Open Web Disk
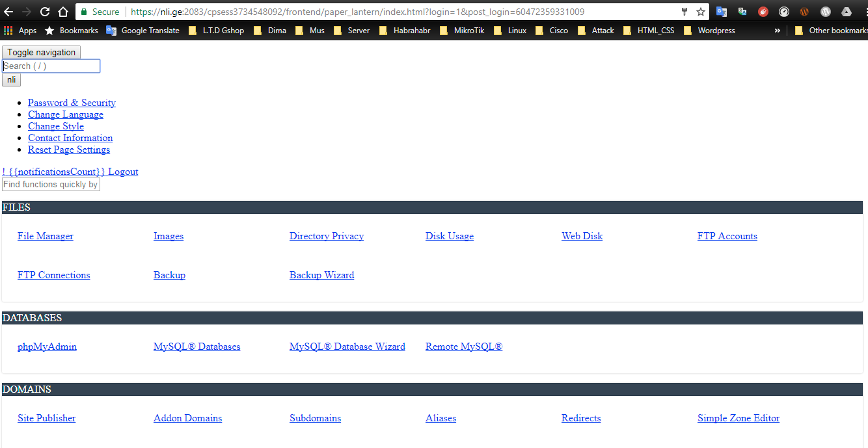Viewport: 868px width, 448px height. pyautogui.click(x=582, y=236)
